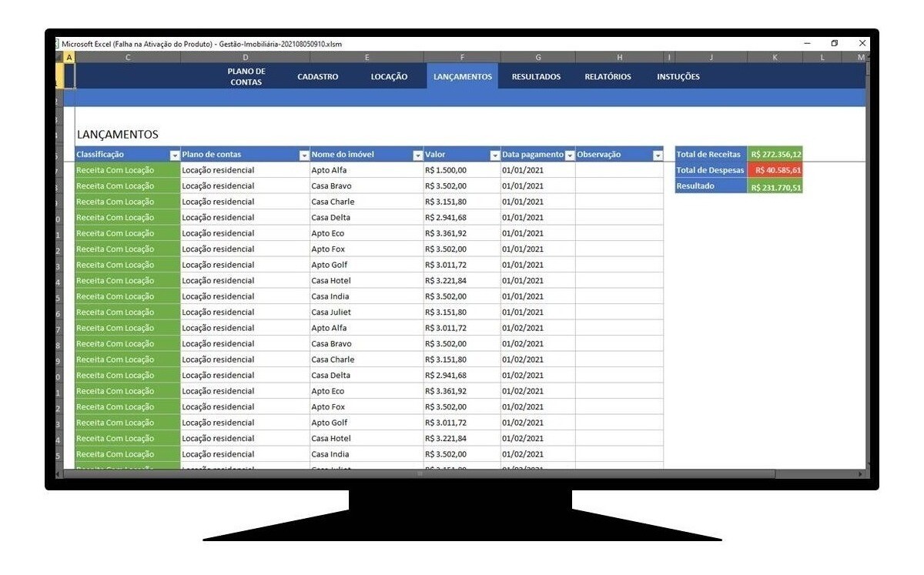
Task: Click the INSTUÇÕES navigation button
Action: click(678, 77)
